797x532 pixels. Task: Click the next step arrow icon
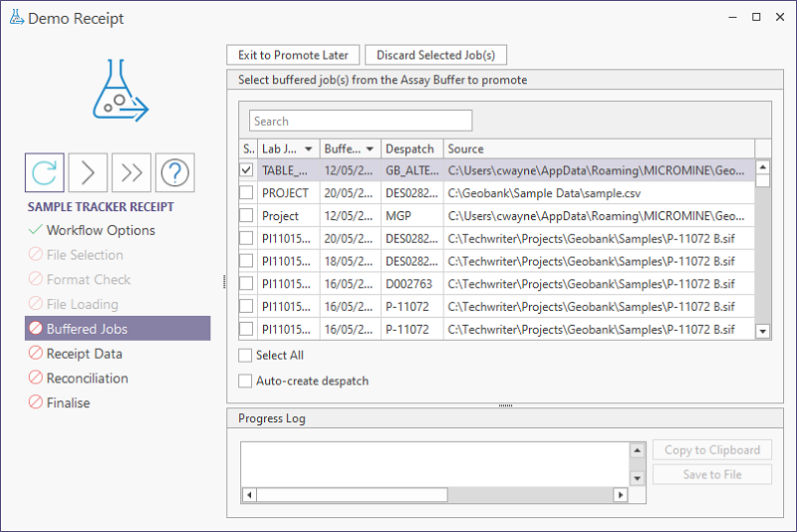pos(88,172)
